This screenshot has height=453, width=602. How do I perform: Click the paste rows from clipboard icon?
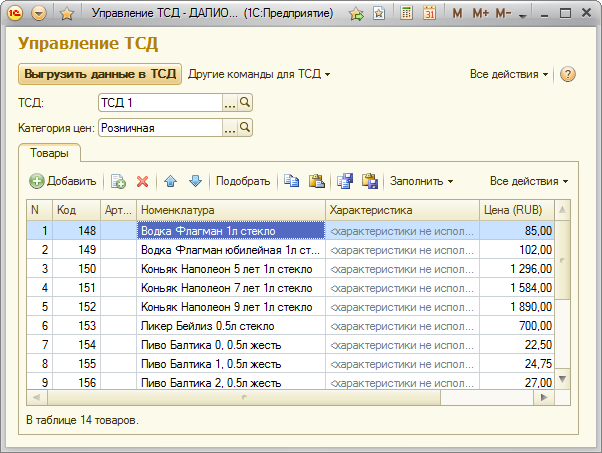click(317, 181)
